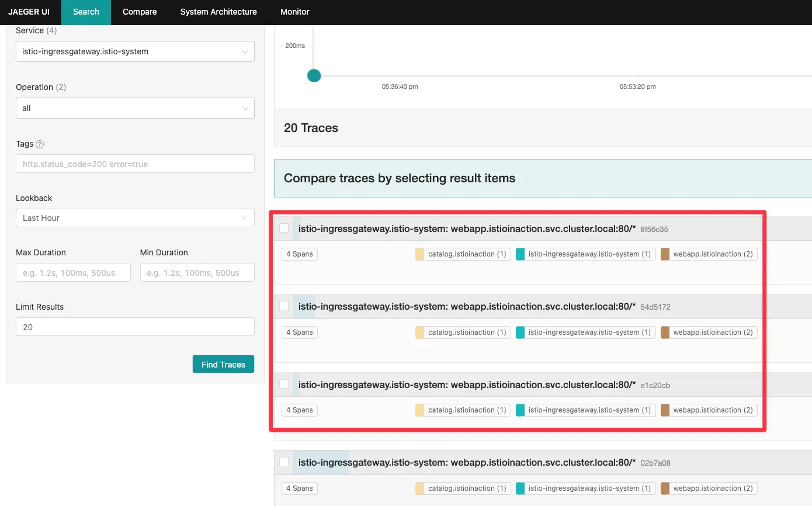Click catalog.istioinaction (1) tag in trace 54d5172
The height and width of the screenshot is (506, 812).
[x=463, y=332]
